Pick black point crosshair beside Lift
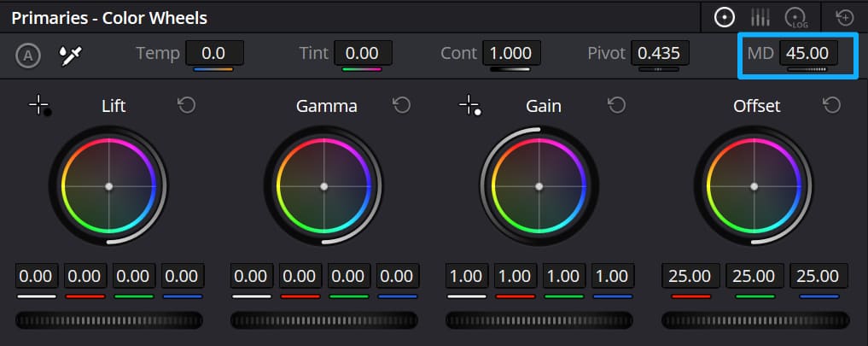This screenshot has width=868, height=346. pos(40,105)
